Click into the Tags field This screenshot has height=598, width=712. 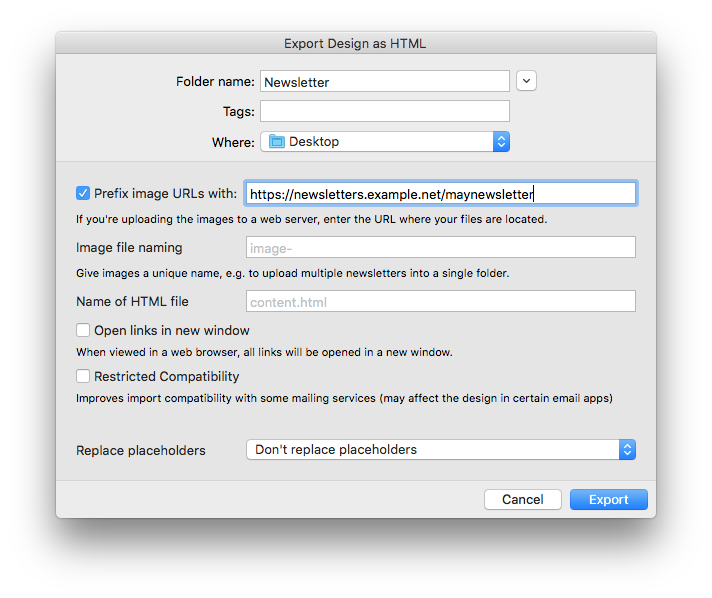click(x=385, y=111)
